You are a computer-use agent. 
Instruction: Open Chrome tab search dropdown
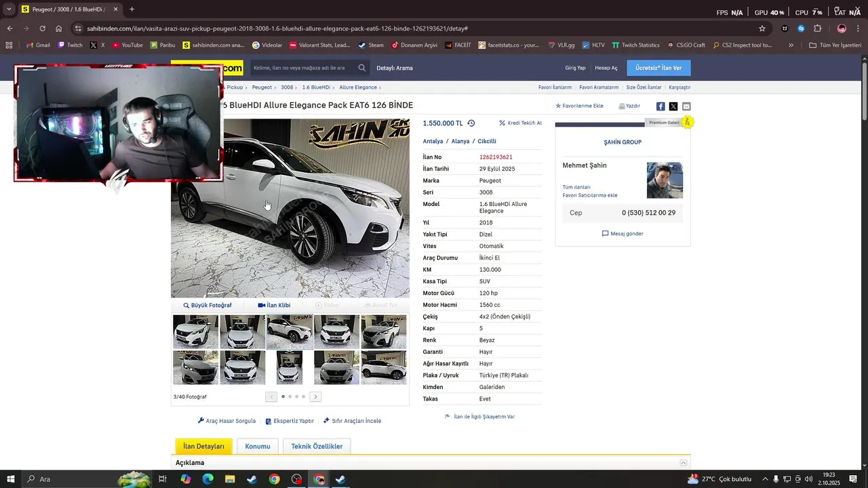tap(9, 9)
